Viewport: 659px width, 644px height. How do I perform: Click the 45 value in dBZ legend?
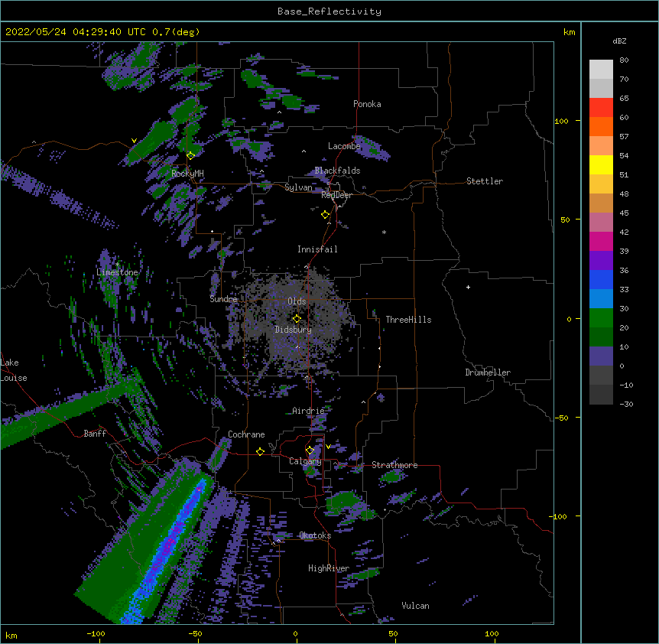coord(624,213)
